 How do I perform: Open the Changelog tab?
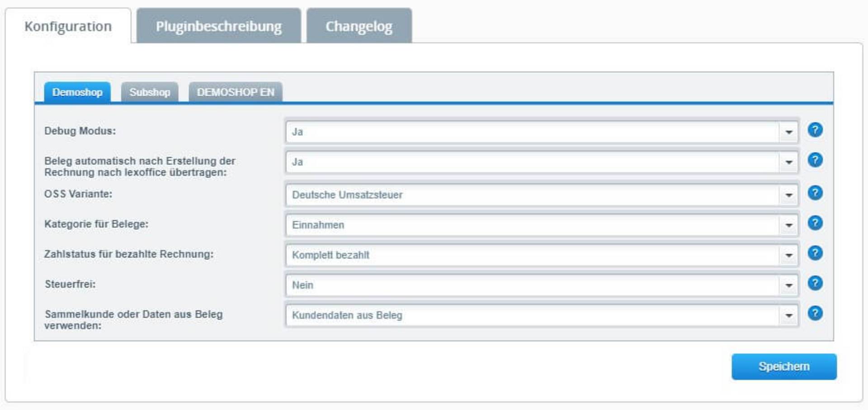[359, 26]
